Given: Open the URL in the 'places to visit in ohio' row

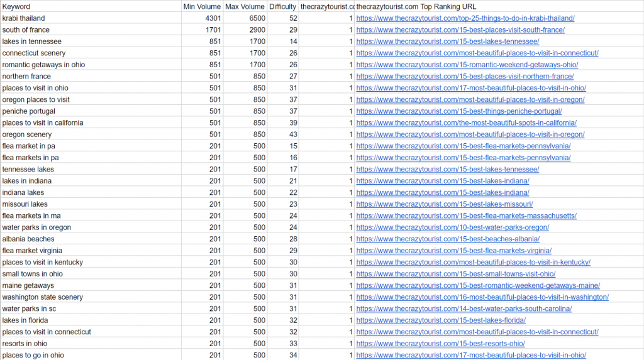Looking at the screenshot, I should [471, 88].
